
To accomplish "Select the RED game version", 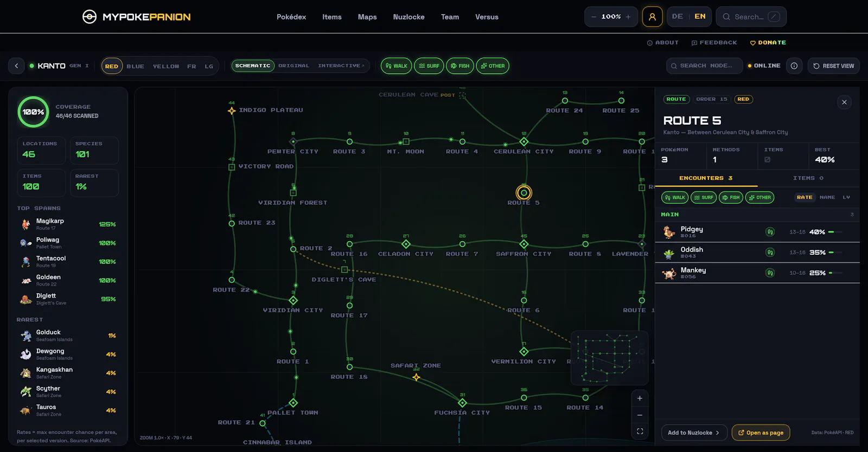I will 112,66.
